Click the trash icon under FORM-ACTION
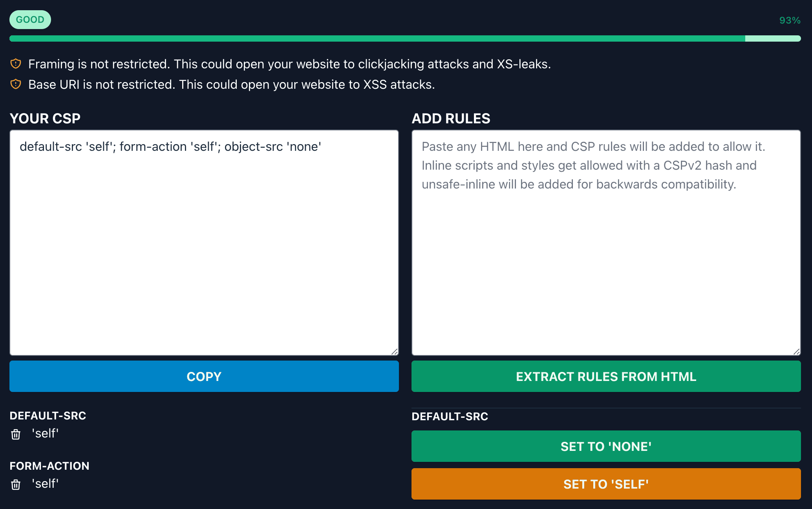The height and width of the screenshot is (509, 812). (x=16, y=485)
